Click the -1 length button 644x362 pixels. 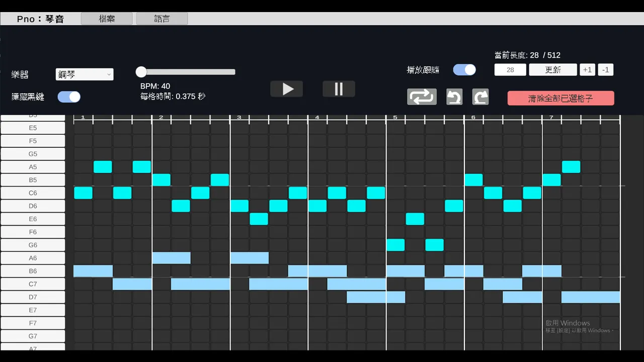click(x=606, y=70)
